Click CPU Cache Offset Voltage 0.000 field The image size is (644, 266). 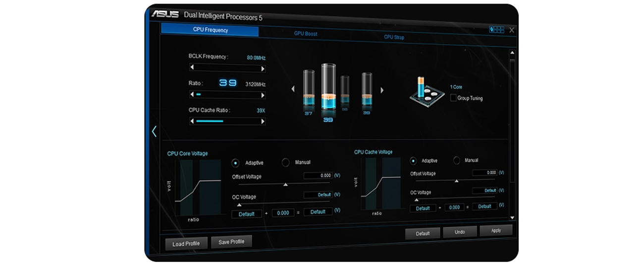click(484, 173)
